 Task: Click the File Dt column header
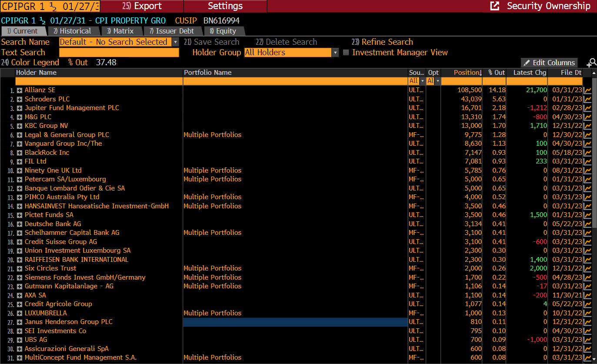point(565,73)
